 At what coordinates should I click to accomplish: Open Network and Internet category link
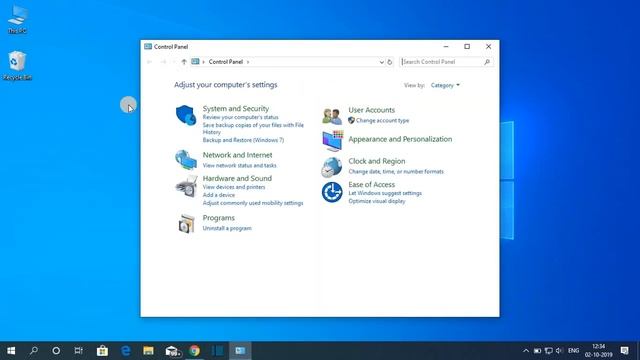pyautogui.click(x=238, y=155)
